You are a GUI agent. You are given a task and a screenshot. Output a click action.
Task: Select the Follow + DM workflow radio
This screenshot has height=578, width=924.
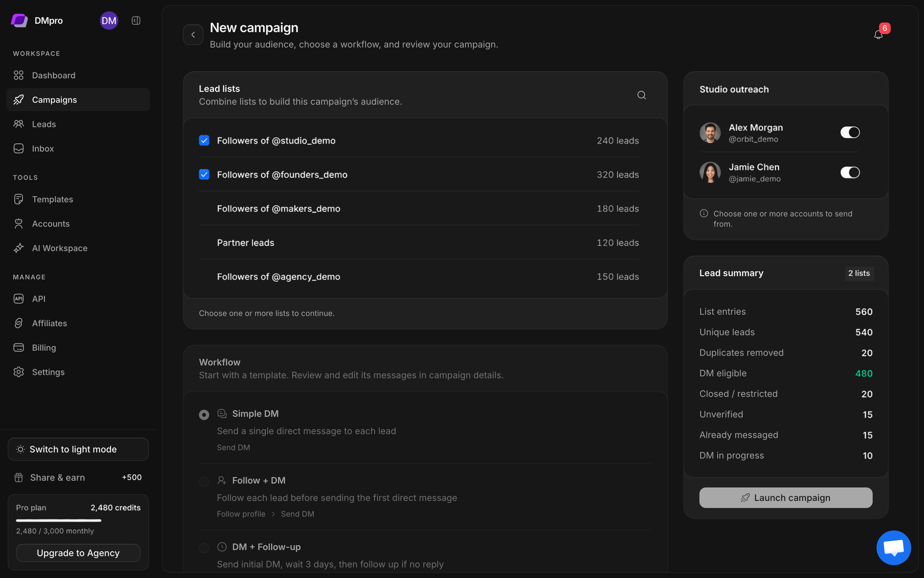pos(204,481)
